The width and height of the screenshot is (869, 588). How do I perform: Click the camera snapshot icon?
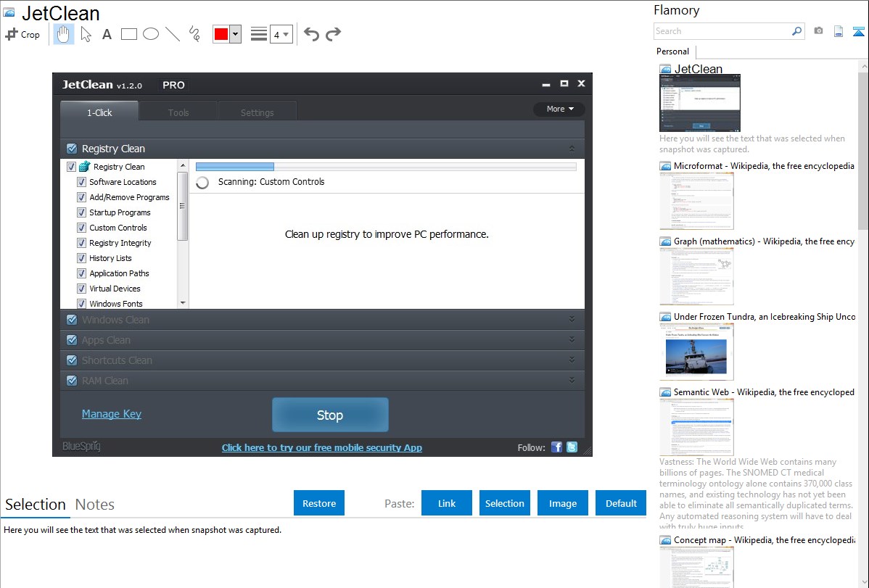[x=818, y=31]
